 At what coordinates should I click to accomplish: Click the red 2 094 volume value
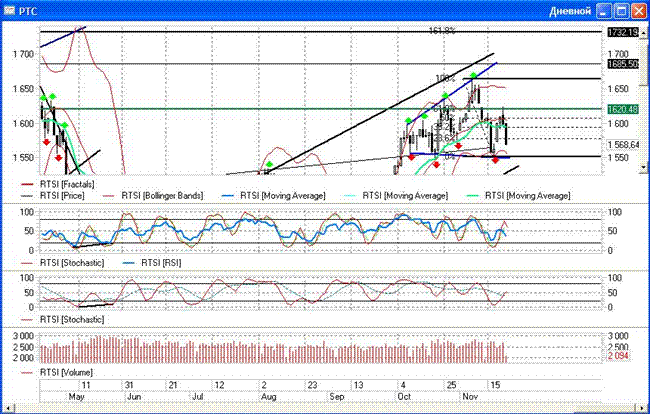618,356
